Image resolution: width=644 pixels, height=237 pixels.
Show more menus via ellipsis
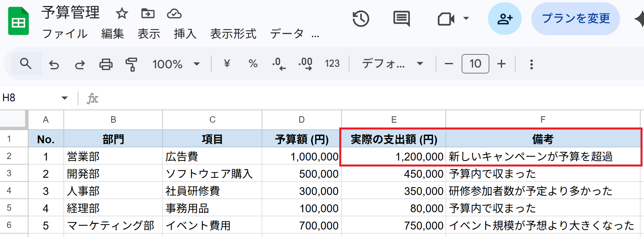[x=315, y=36]
